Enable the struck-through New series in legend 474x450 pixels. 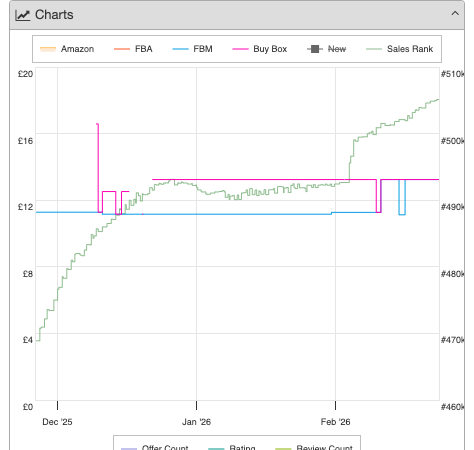coord(327,49)
